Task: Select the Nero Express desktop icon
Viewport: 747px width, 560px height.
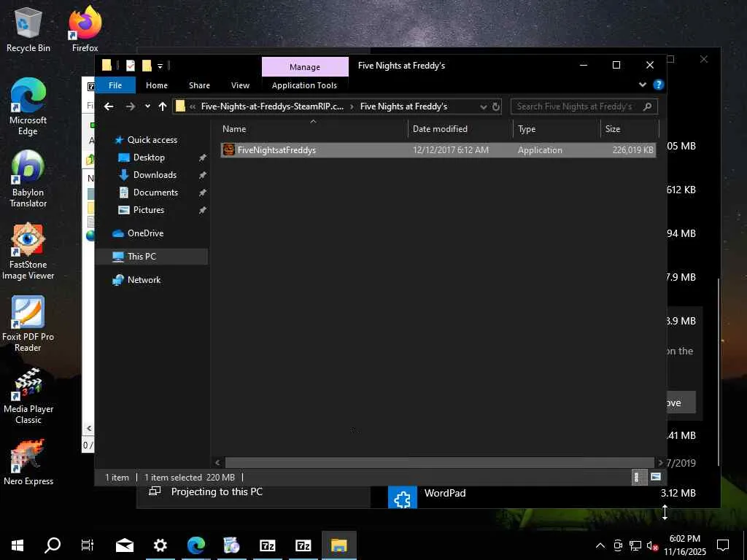Action: click(28, 463)
